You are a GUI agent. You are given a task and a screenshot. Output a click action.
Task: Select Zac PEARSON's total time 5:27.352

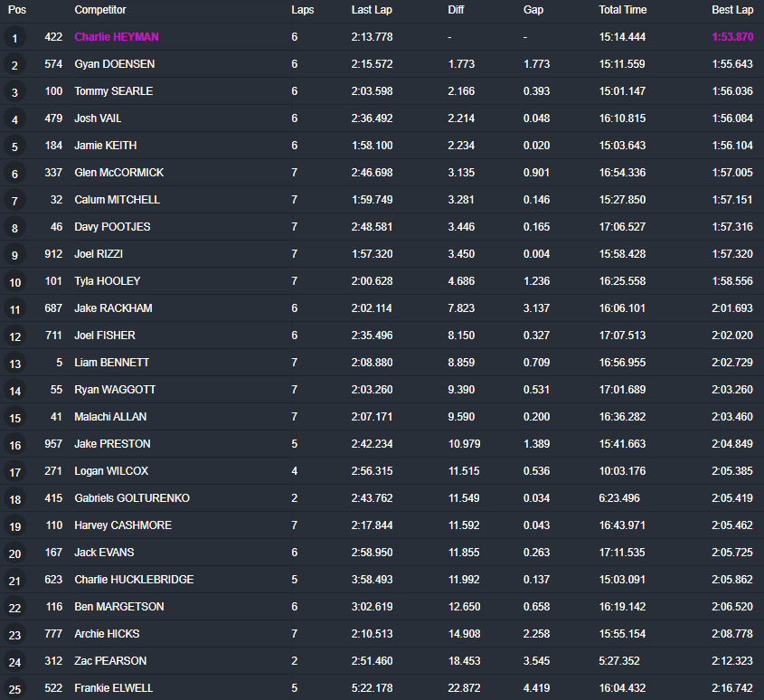coord(622,661)
